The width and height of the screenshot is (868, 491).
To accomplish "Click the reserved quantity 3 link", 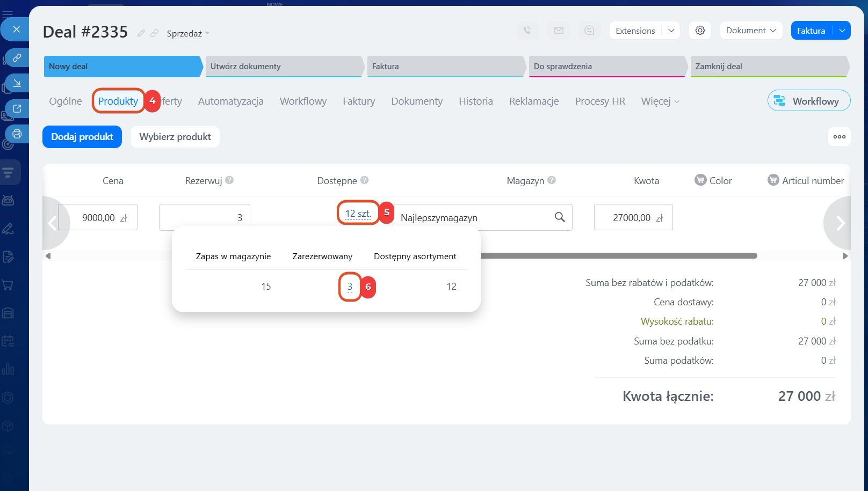I will coord(350,287).
